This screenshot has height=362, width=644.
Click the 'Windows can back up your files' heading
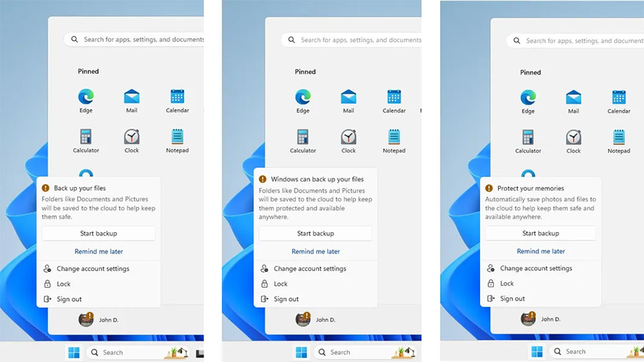coord(317,179)
